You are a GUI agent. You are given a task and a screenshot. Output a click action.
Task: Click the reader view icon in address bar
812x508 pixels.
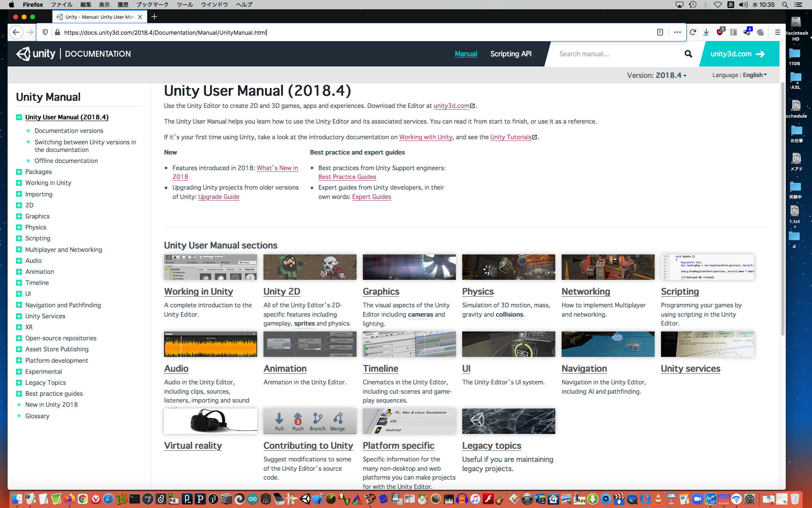coord(660,32)
